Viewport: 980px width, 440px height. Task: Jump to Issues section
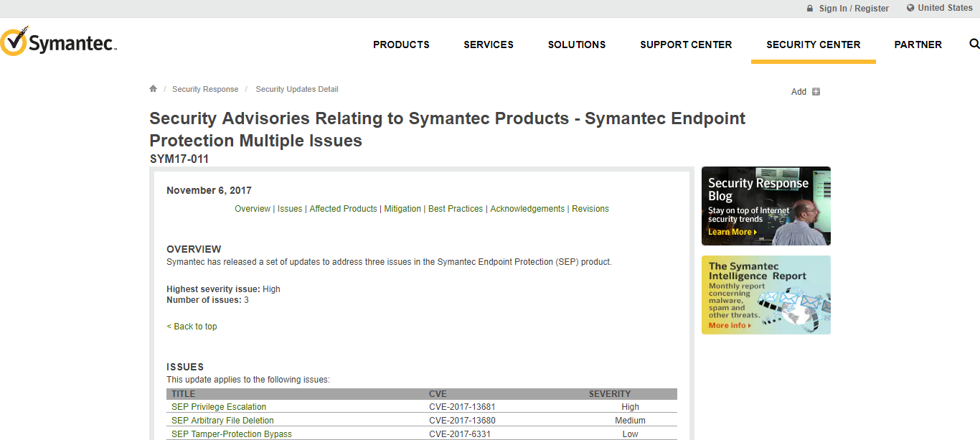(x=290, y=209)
